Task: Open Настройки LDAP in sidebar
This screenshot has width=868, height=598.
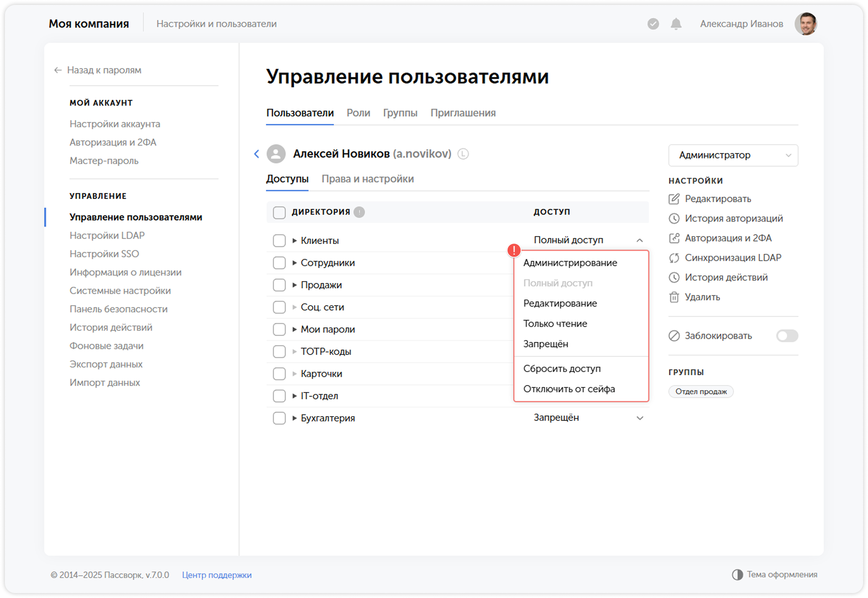Action: [x=107, y=235]
